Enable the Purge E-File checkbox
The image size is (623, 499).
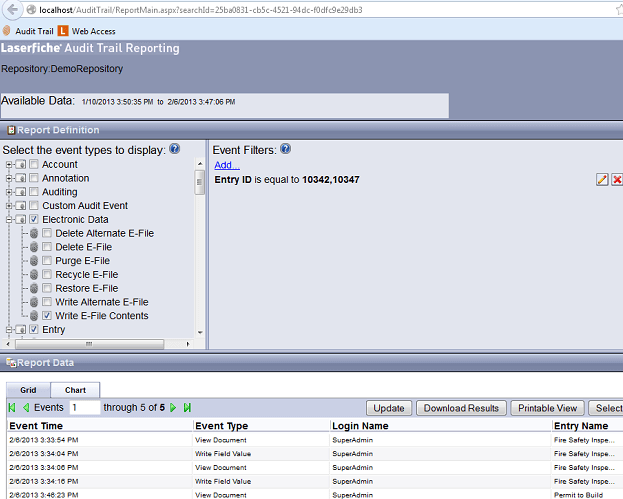click(47, 260)
